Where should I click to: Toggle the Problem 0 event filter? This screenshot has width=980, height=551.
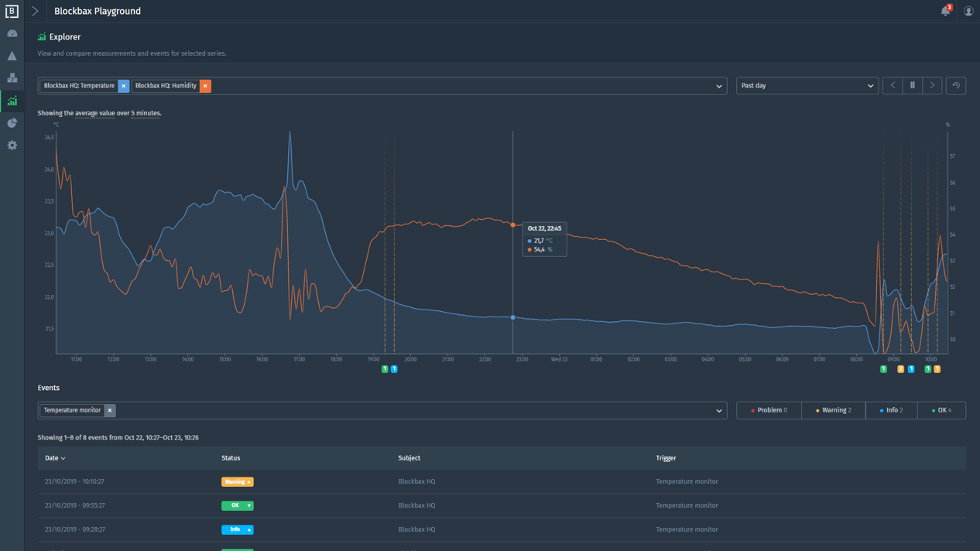pyautogui.click(x=769, y=410)
